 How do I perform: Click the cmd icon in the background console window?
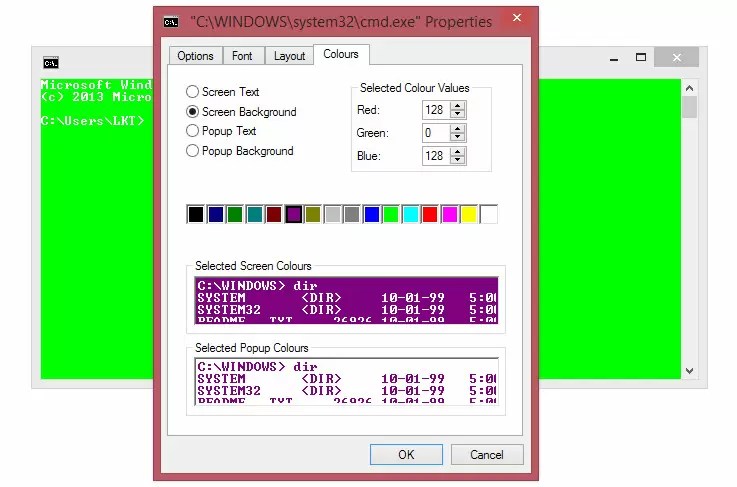[51, 63]
